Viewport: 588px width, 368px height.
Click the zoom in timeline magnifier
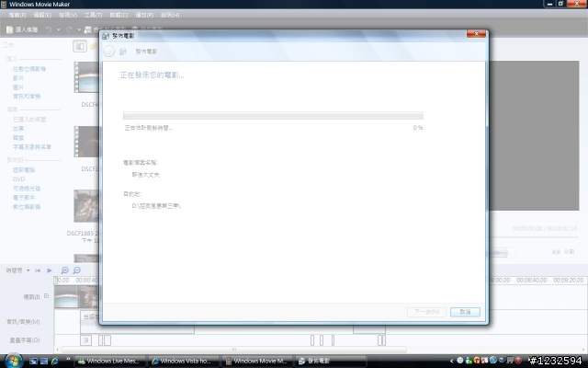tap(65, 270)
